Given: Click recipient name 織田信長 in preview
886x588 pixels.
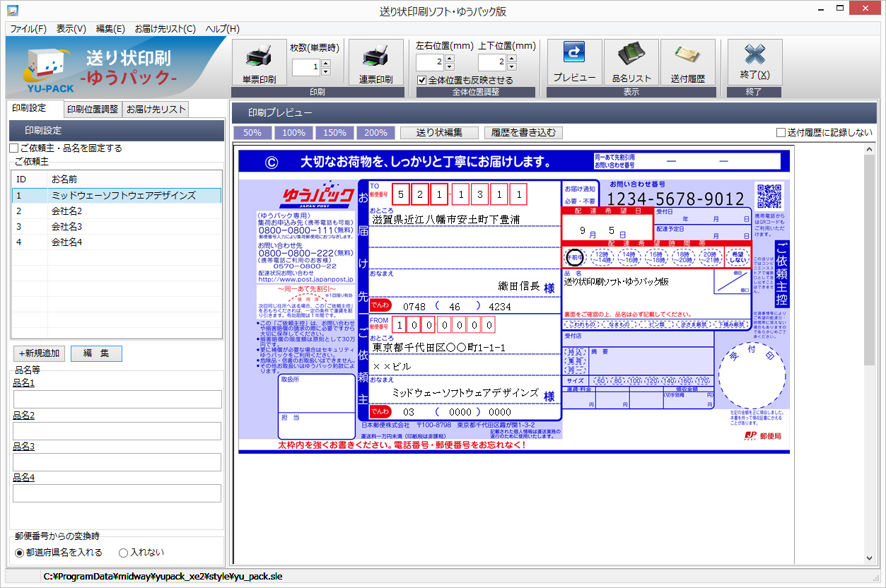Looking at the screenshot, I should pos(519,286).
